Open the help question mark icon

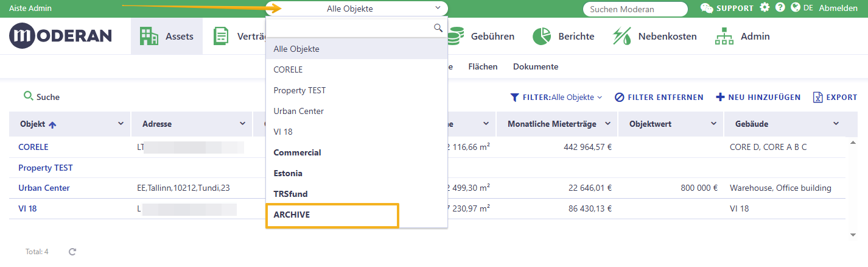780,8
